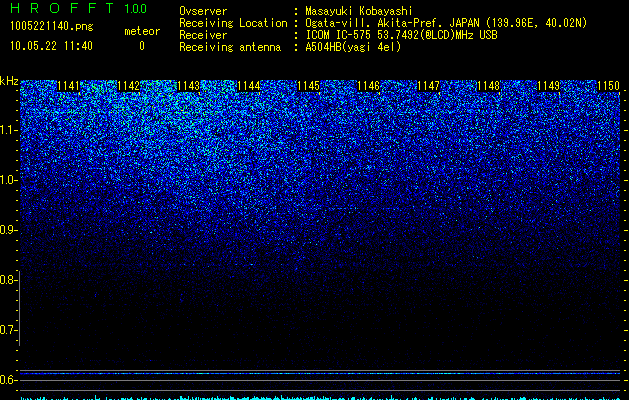Image resolution: width=629 pixels, height=400 pixels.
Task: Click the 1149 time marker
Action: point(548,86)
